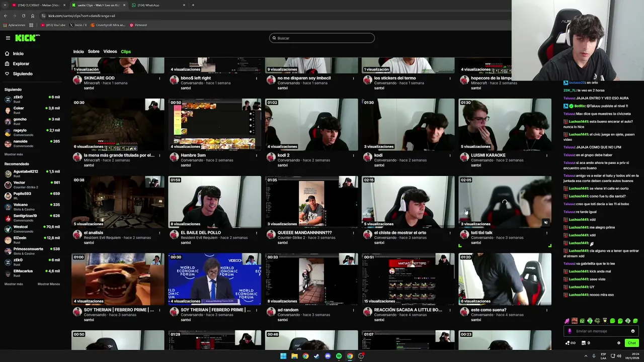
Task: Open the browser tab search dropdown
Action: pos(5,5)
